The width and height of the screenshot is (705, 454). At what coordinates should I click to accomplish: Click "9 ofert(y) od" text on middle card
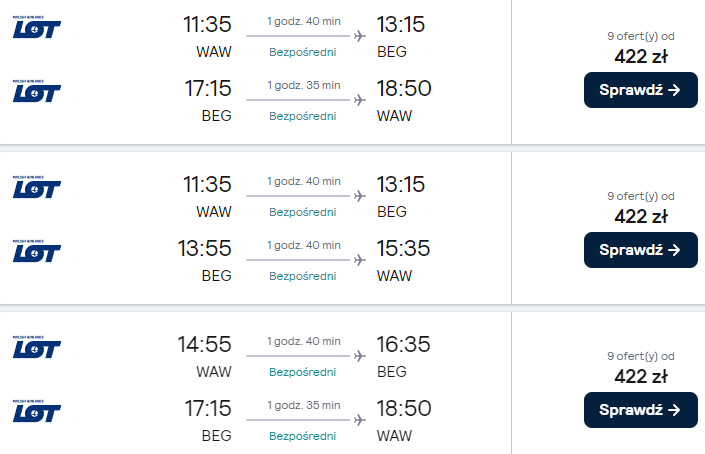point(641,196)
